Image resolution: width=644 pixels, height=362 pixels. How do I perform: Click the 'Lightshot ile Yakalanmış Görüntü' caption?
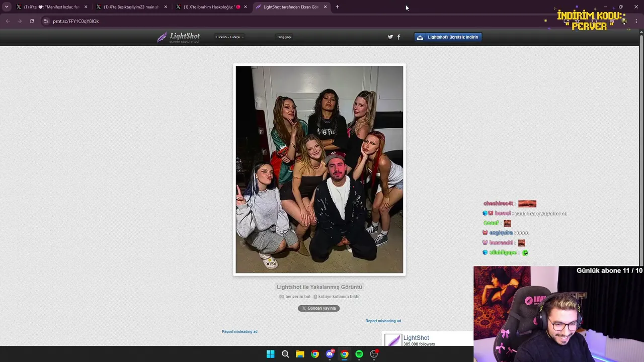tap(319, 287)
